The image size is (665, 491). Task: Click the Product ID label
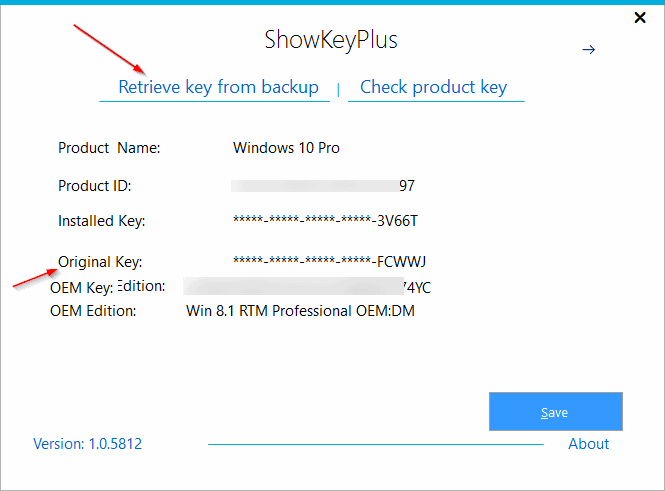(x=95, y=186)
